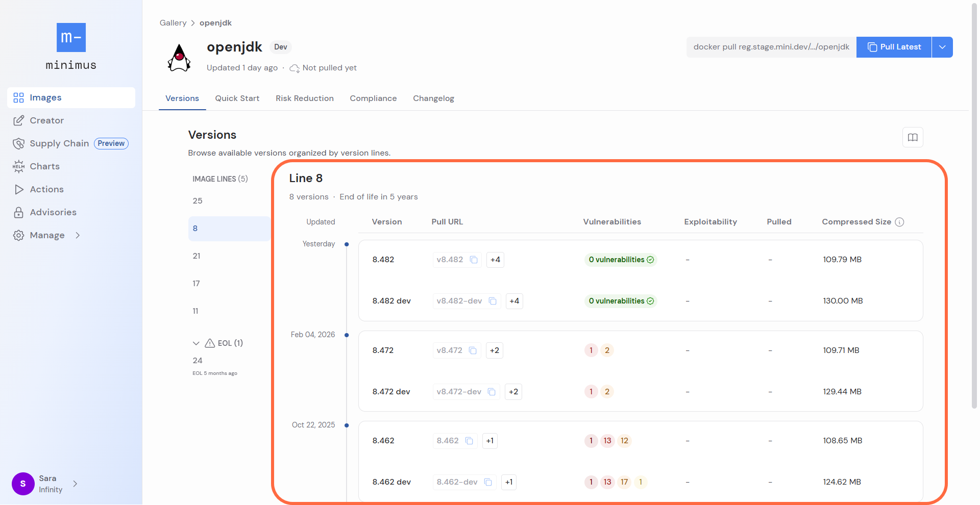
Task: Click 0 vulnerabilities badge for 8.482 dev
Action: pyautogui.click(x=621, y=301)
